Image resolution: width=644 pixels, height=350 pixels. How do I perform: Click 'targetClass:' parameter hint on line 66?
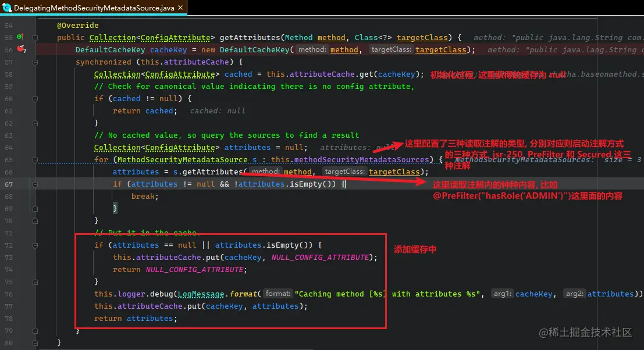pyautogui.click(x=344, y=172)
